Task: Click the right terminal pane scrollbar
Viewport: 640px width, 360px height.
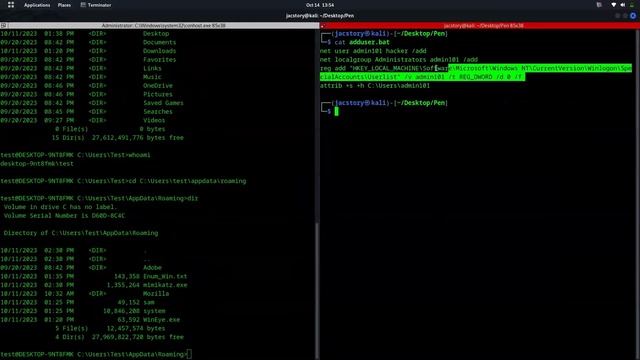Action: point(638,194)
